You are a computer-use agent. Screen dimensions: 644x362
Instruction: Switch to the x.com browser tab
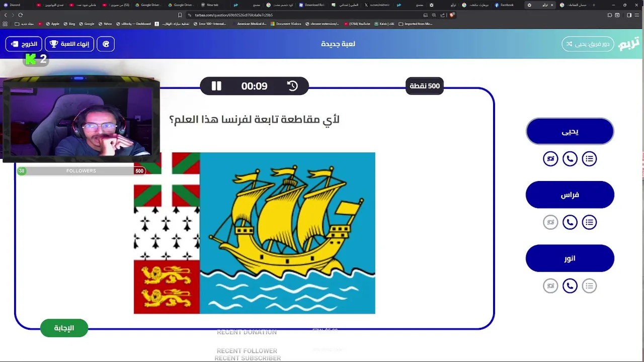click(377, 5)
